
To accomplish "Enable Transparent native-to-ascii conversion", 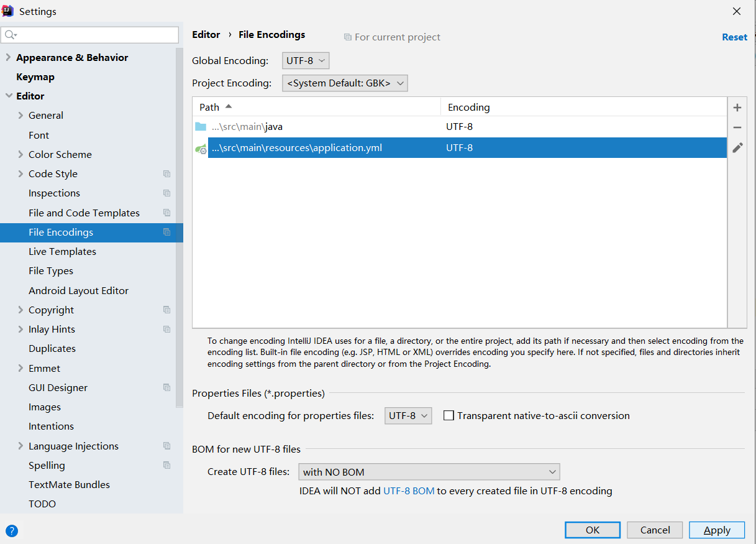I will (x=449, y=415).
